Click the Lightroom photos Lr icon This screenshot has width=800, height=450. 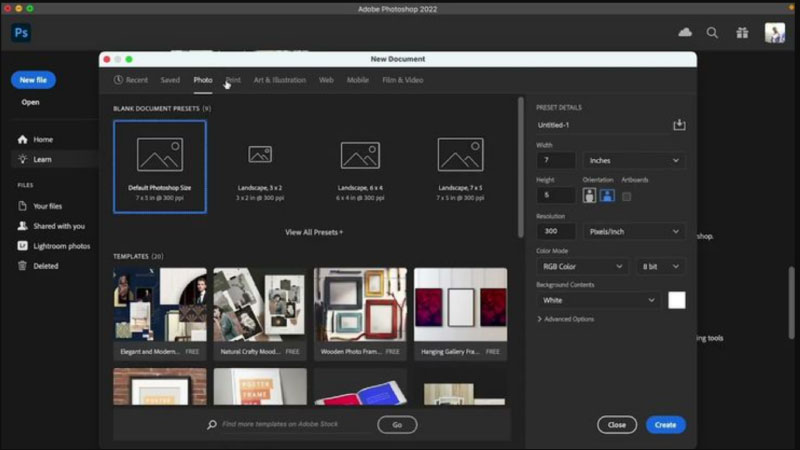pyautogui.click(x=22, y=246)
